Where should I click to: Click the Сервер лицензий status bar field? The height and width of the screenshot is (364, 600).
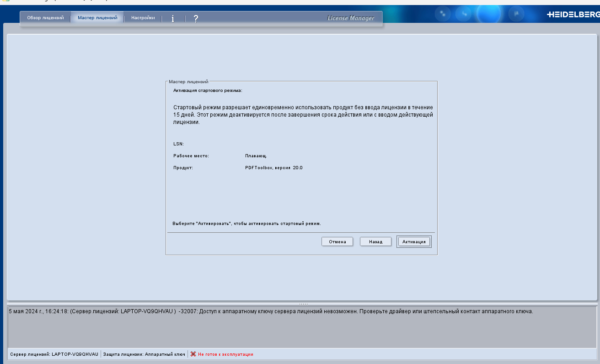54,354
